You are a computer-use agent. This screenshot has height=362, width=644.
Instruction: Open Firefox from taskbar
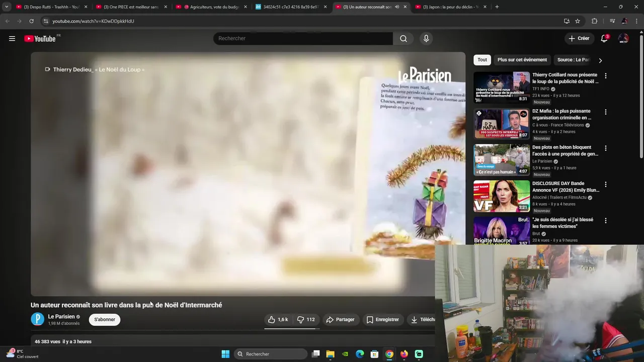(x=404, y=354)
